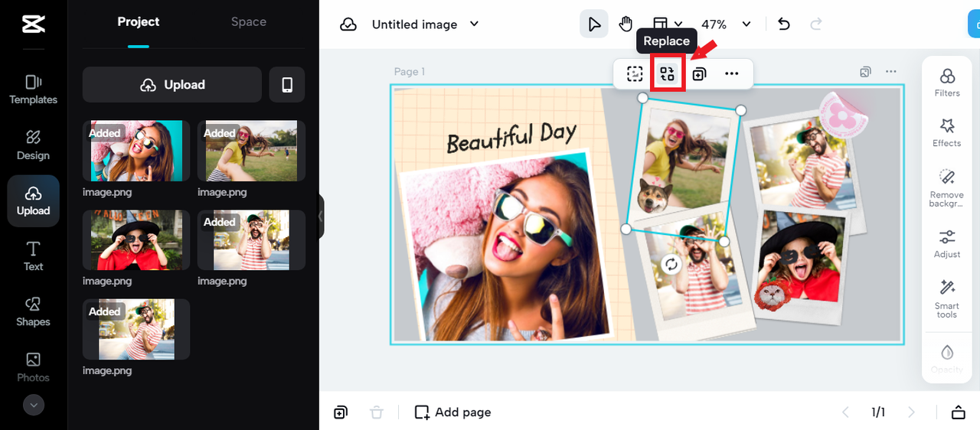Click the cloud save status icon
The height and width of the screenshot is (430, 980).
coord(348,24)
